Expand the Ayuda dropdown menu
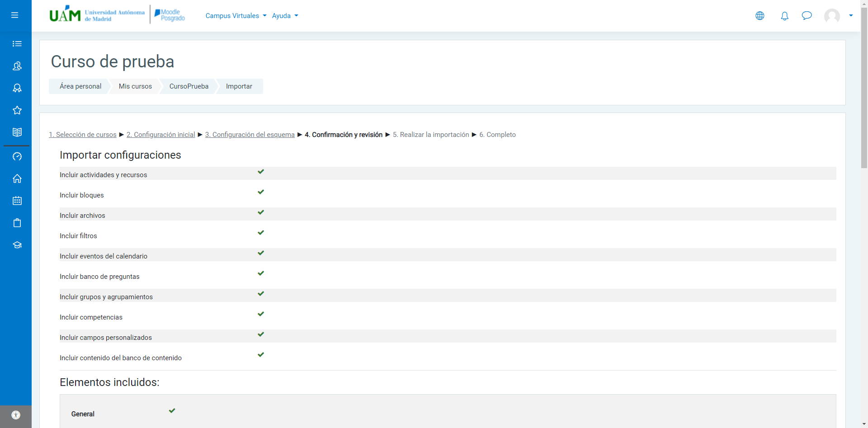Viewport: 868px width, 428px height. (x=285, y=16)
